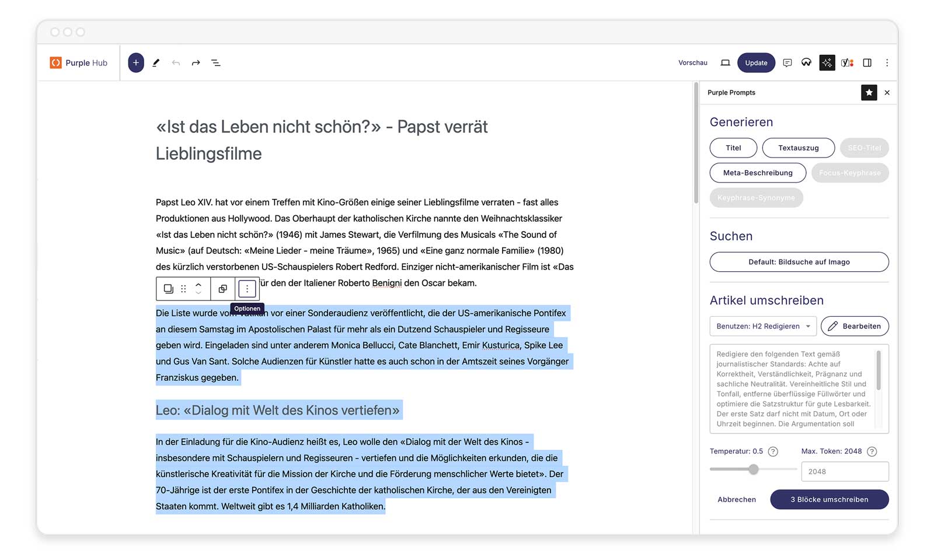The image size is (934, 560).
Task: Click the editor vertical scrollbar
Action: coord(696,143)
